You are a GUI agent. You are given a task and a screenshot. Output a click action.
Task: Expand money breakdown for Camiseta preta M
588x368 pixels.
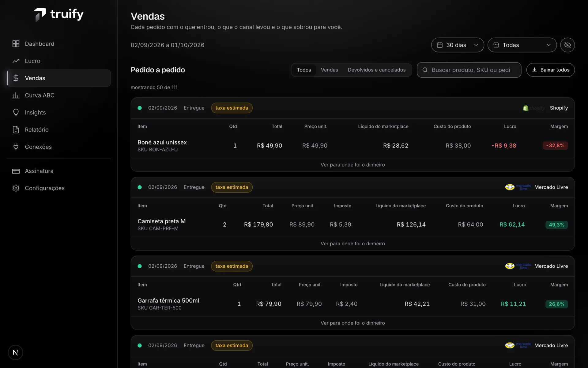click(352, 244)
